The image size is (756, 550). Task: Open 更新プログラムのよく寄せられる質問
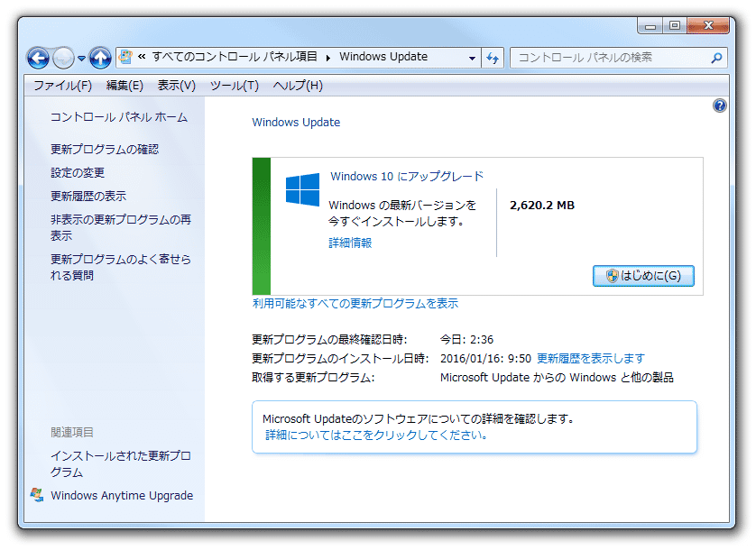click(121, 267)
